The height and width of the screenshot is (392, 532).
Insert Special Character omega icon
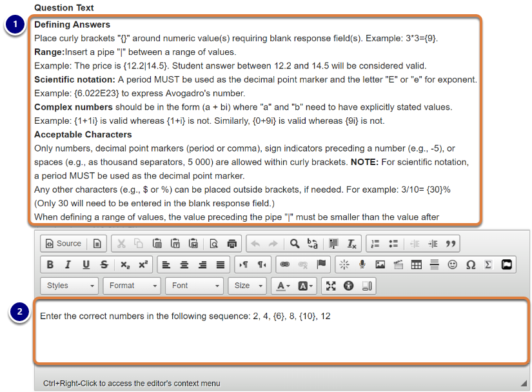tap(471, 264)
